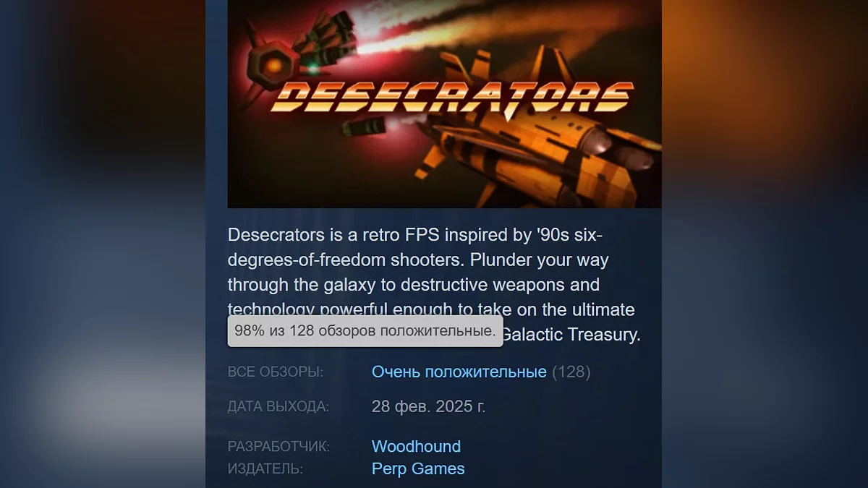
Task: Open the Perp Games publisher link
Action: click(418, 468)
